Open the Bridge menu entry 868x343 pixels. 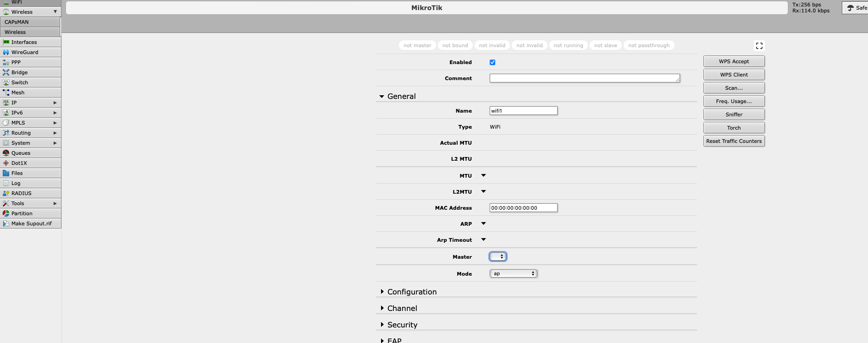click(x=30, y=72)
